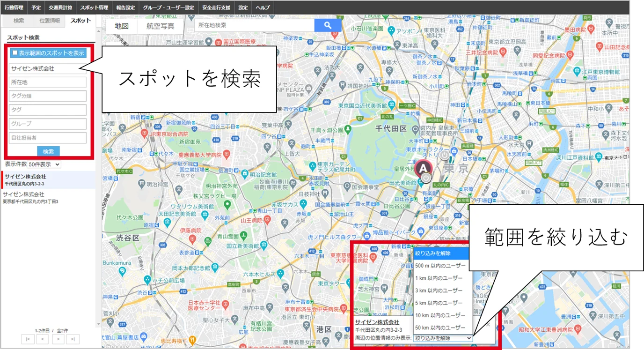Close the サイゼン株式会社 info window
This screenshot has width=644, height=350.
488,324
